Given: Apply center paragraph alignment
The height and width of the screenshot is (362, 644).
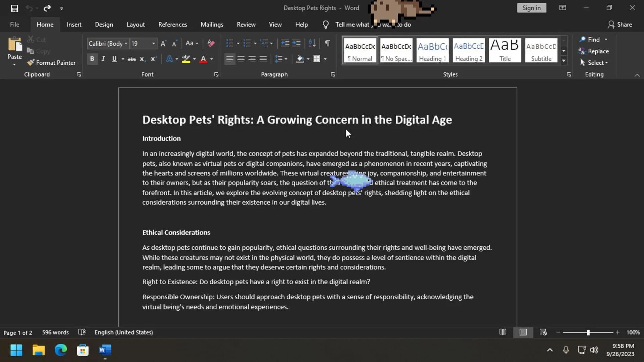Looking at the screenshot, I should tap(241, 59).
